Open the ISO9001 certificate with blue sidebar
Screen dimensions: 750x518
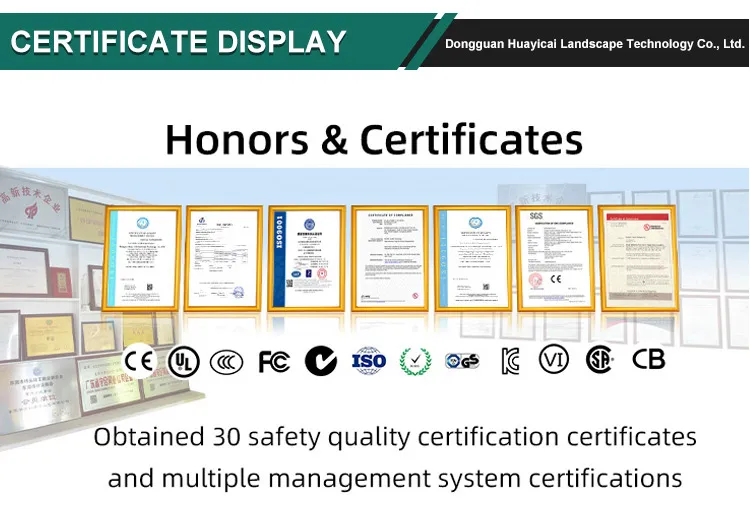[x=306, y=257]
